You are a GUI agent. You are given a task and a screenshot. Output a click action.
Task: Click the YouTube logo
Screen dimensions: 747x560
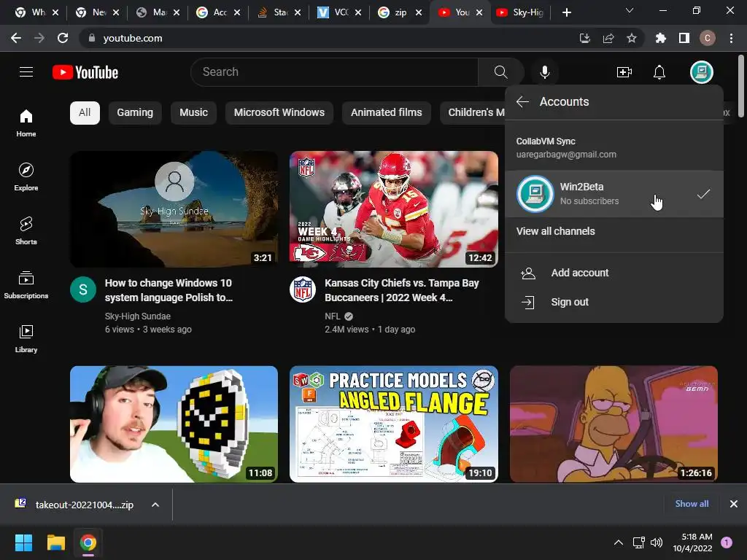85,72
